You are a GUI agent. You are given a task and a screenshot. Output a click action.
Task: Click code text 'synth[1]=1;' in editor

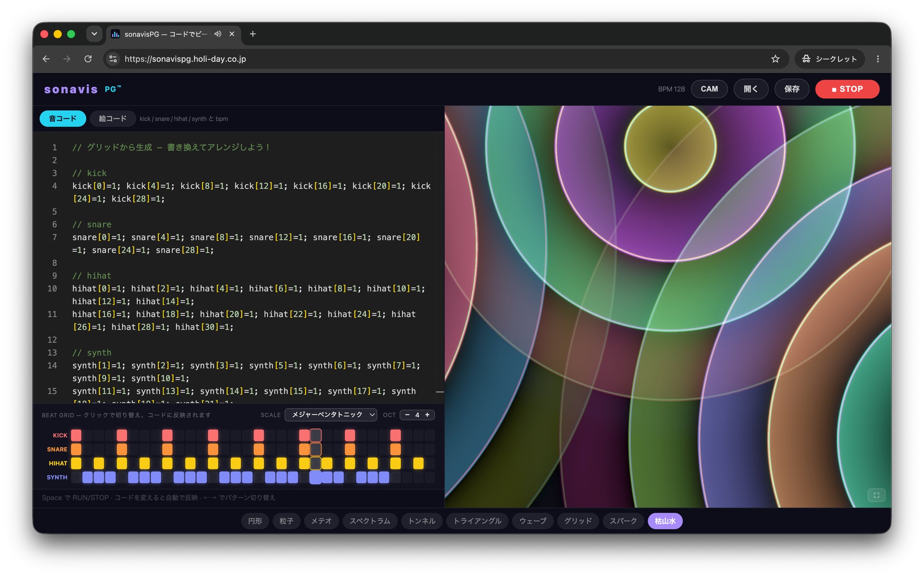(x=99, y=366)
